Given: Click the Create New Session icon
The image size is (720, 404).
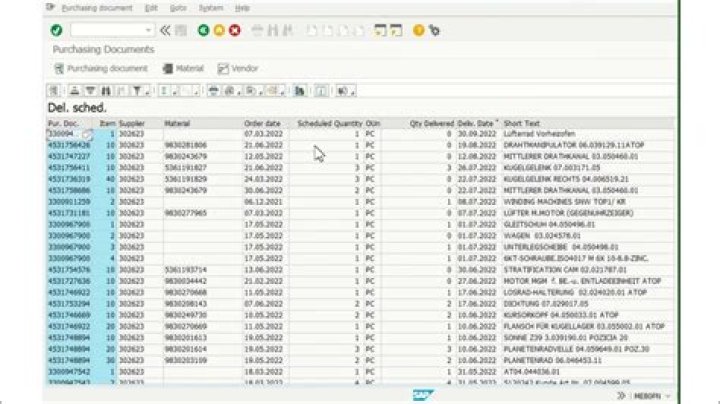Looking at the screenshot, I should (380, 31).
